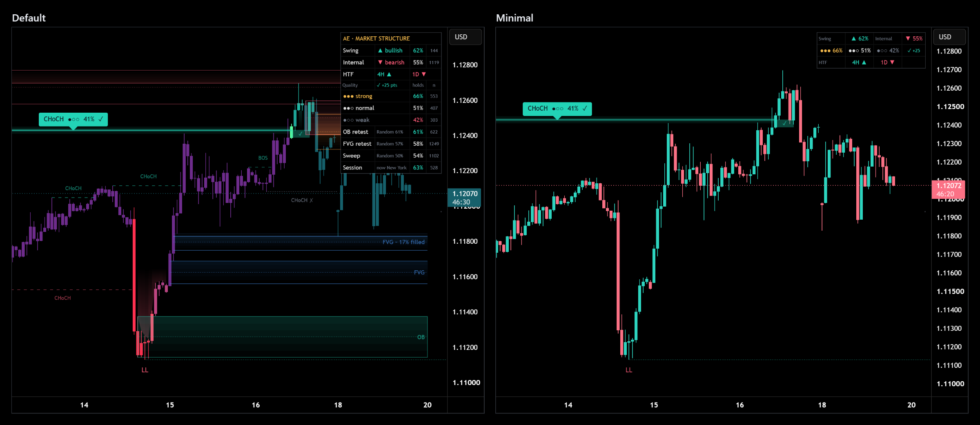Click the 4H up-arrow cell in Minimal table
Image resolution: width=980 pixels, height=425 pixels.
859,62
